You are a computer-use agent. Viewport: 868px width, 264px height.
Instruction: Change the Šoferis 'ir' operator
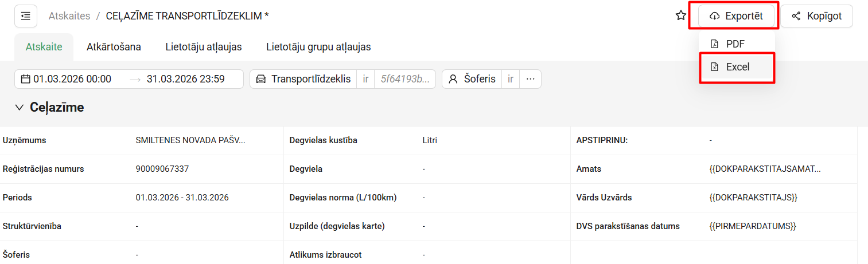(511, 79)
